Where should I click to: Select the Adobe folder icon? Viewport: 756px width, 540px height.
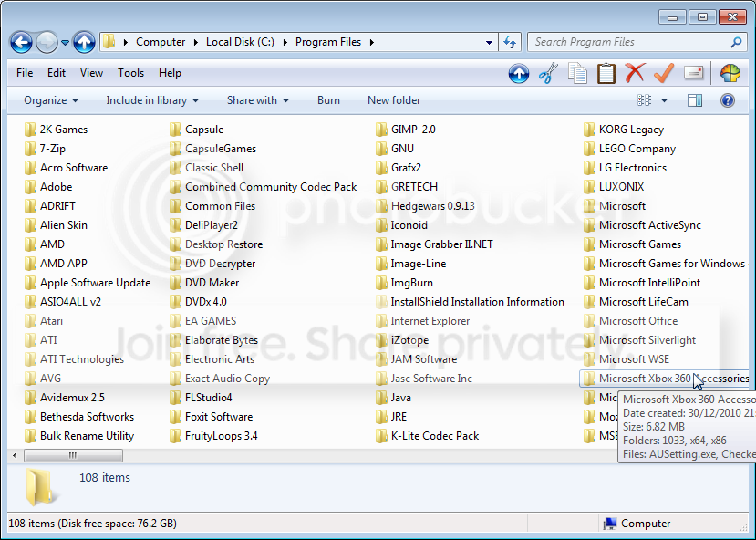coord(30,187)
